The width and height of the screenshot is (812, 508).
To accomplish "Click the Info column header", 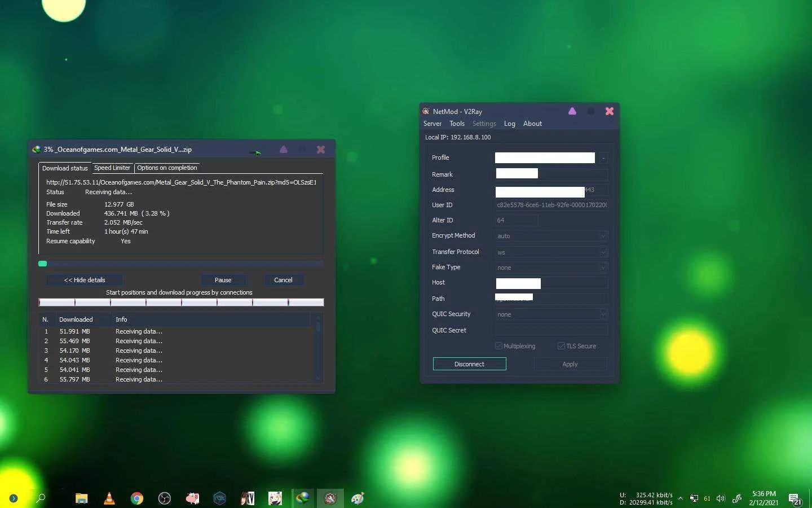I will click(x=211, y=319).
